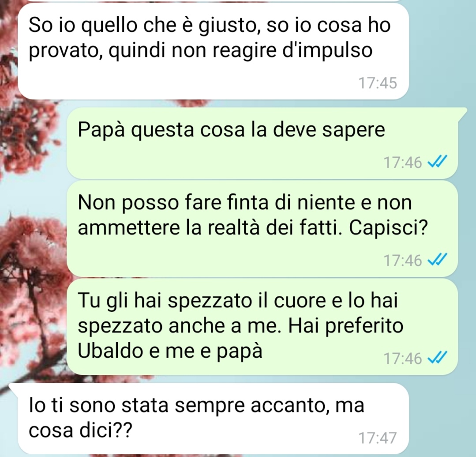Tap the word 'Ubaldo' in the green message

(x=110, y=351)
